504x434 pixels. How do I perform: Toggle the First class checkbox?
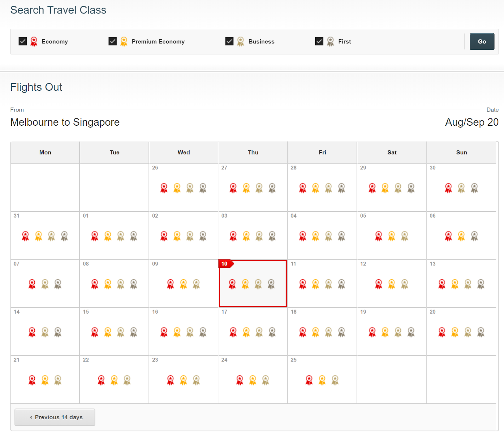coord(319,41)
